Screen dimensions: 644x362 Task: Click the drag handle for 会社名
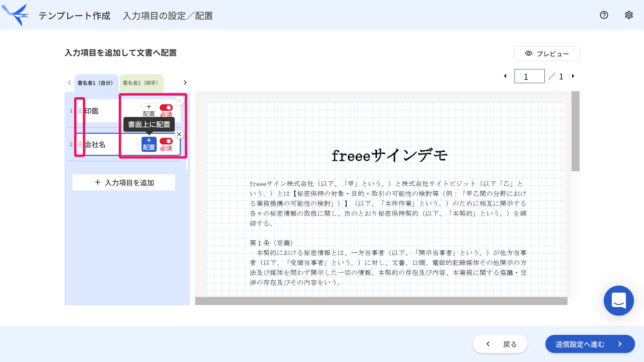pyautogui.click(x=80, y=144)
